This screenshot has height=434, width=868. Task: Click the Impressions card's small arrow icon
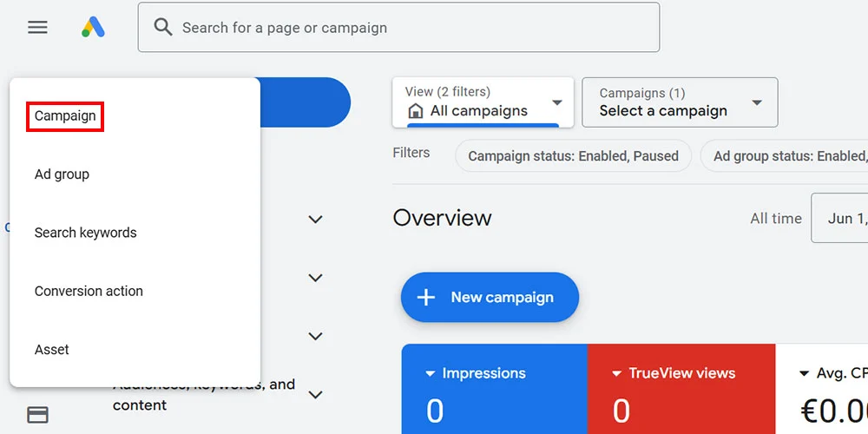click(x=430, y=374)
